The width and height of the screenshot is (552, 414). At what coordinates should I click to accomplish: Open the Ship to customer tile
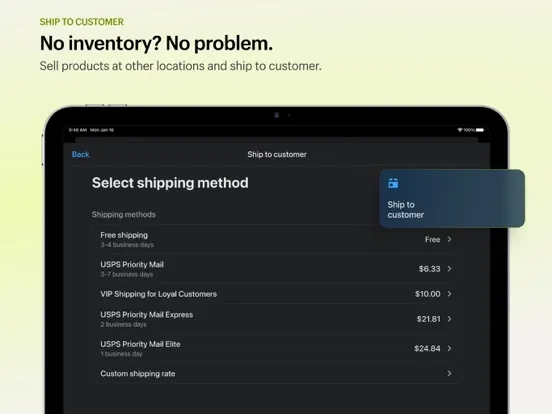(x=452, y=199)
